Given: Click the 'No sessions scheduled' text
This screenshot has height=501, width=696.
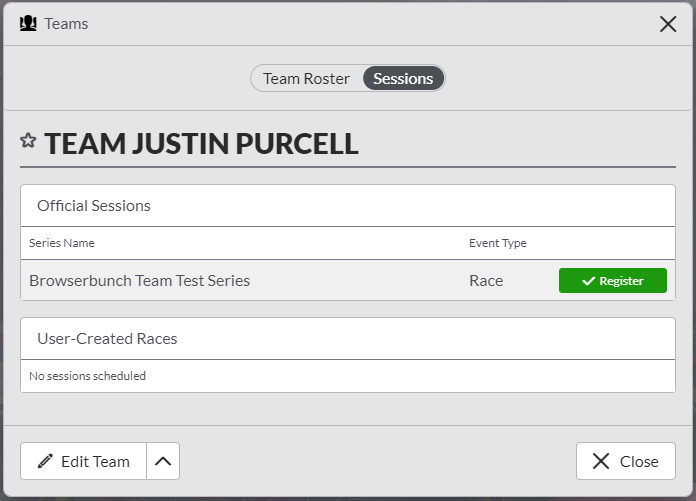Looking at the screenshot, I should (87, 376).
